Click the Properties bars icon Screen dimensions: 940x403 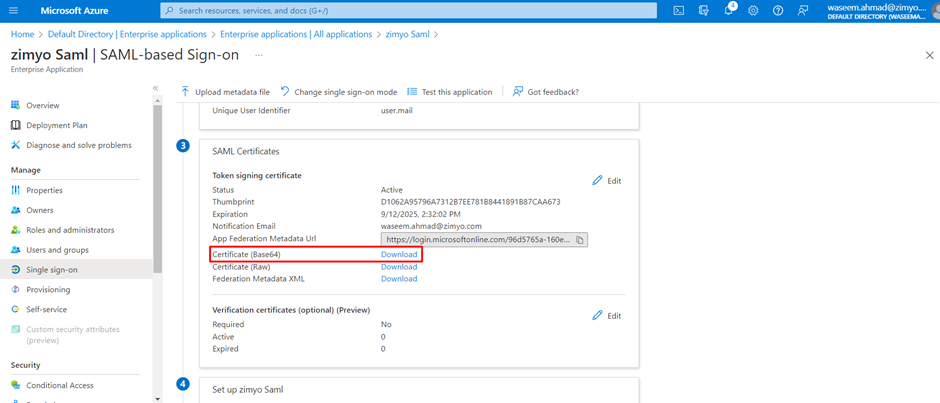coord(16,190)
